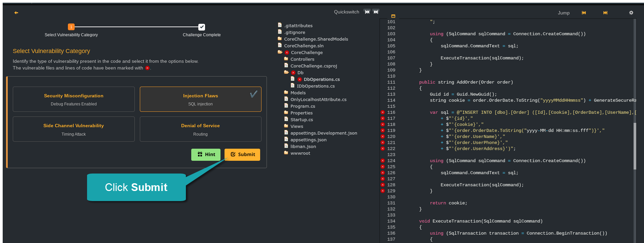Expand the Controllers folder
644x243 pixels.
click(302, 59)
